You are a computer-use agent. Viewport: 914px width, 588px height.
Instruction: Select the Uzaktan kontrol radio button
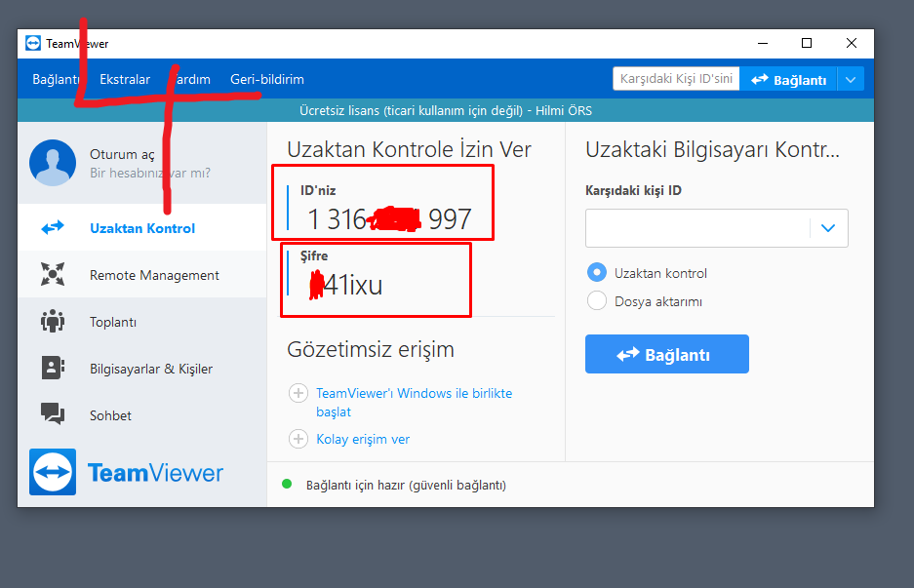click(x=597, y=272)
